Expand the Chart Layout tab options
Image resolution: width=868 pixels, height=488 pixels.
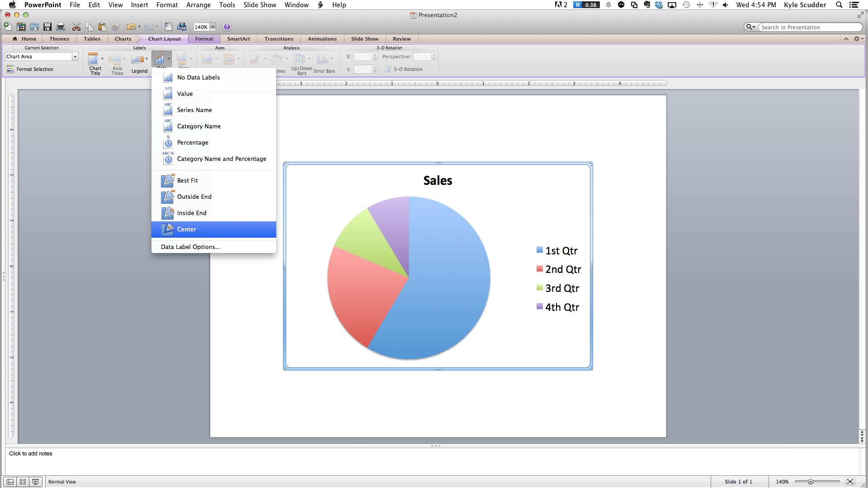[x=165, y=39]
